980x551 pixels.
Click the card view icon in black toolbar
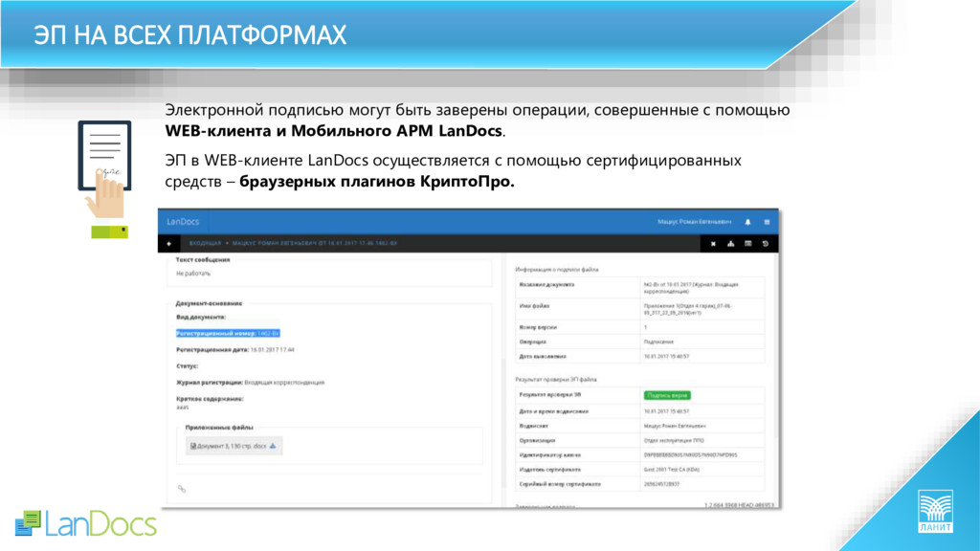point(748,244)
